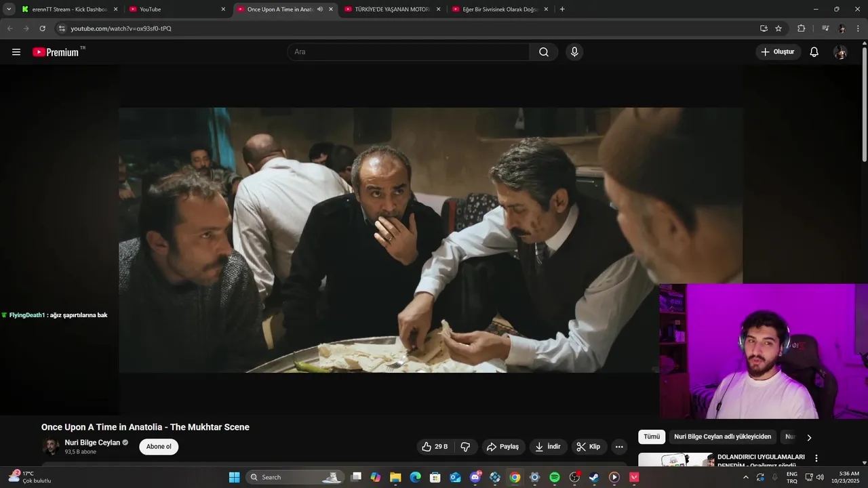The image size is (868, 488).
Task: Open Outlook from the taskbar
Action: click(455, 477)
